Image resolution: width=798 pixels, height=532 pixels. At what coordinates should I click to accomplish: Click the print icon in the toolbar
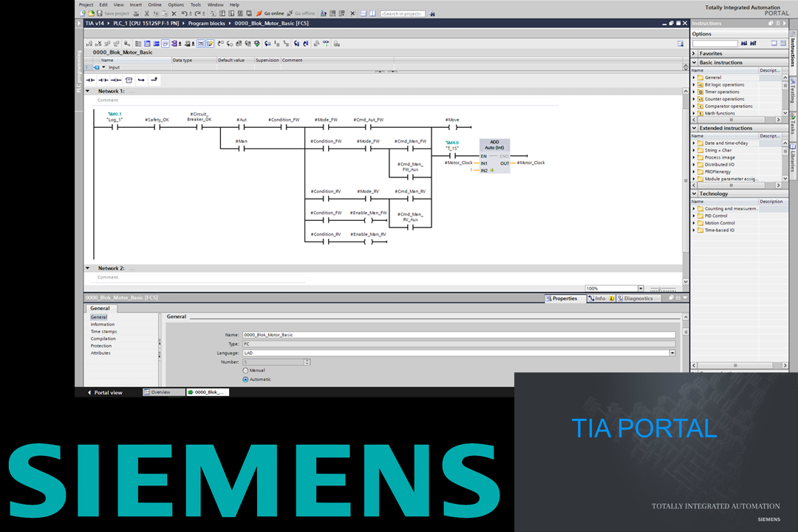click(x=137, y=14)
